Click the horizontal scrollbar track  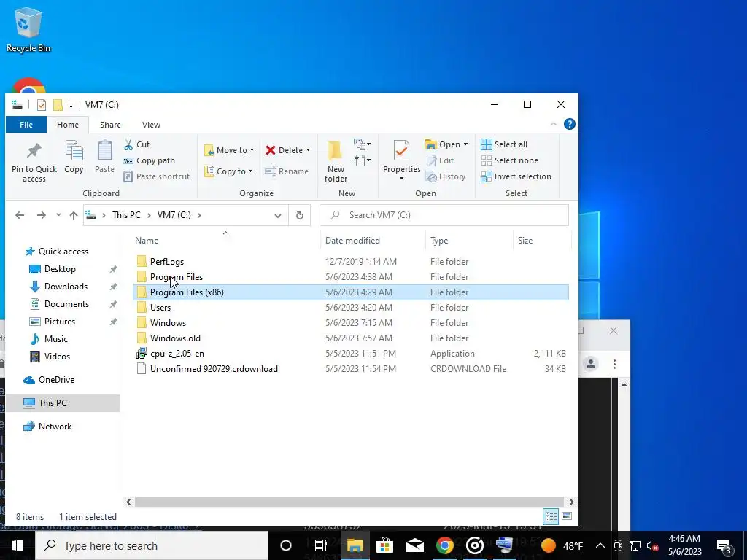349,502
